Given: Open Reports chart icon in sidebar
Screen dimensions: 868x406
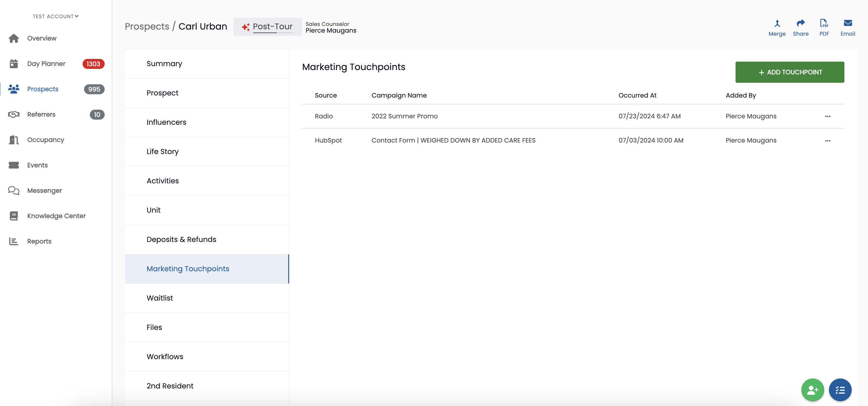Looking at the screenshot, I should pyautogui.click(x=14, y=241).
